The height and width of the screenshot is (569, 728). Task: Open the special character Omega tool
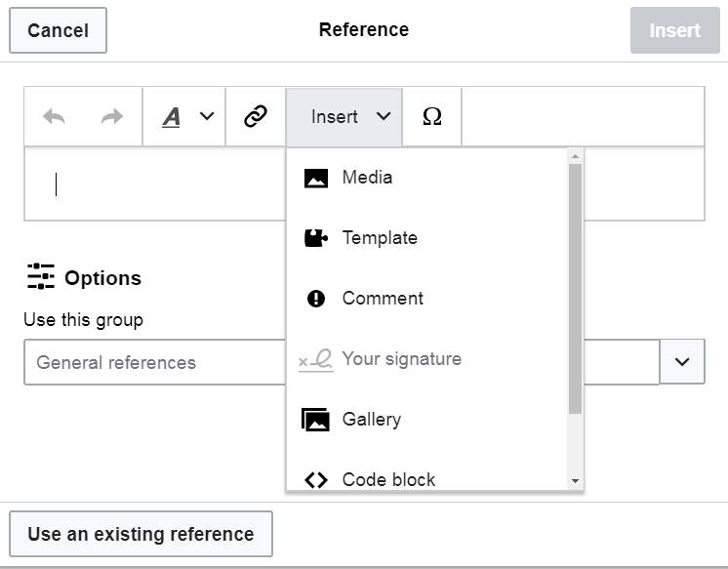432,117
